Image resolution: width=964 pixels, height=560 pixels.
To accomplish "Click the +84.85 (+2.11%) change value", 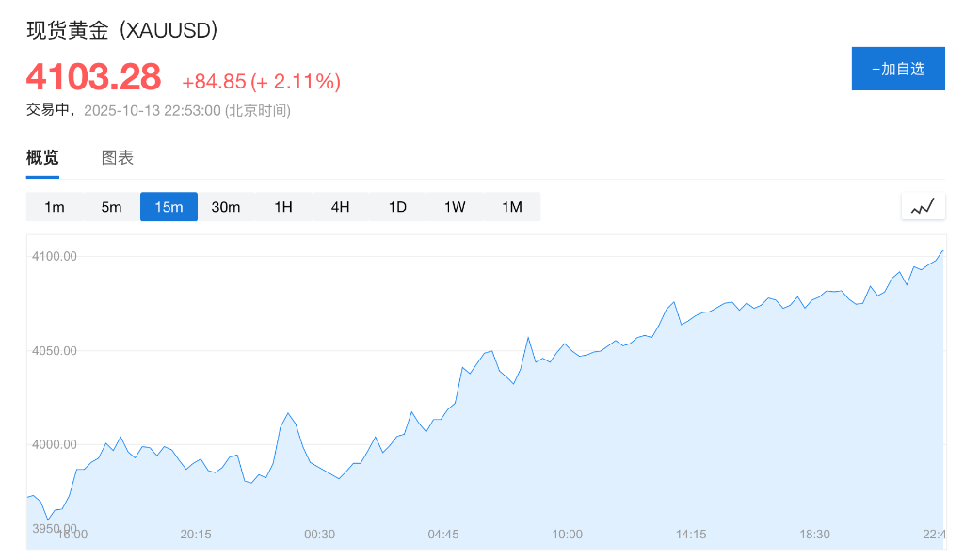I will pos(261,82).
